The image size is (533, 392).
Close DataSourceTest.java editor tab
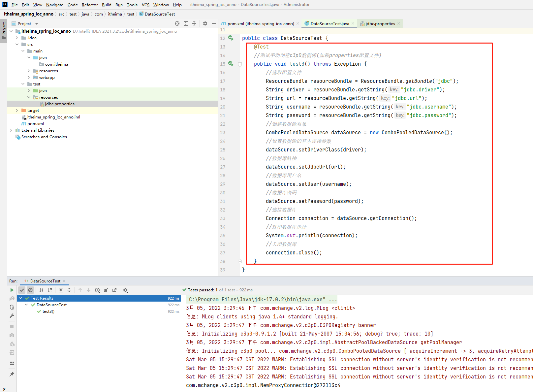tap(353, 23)
